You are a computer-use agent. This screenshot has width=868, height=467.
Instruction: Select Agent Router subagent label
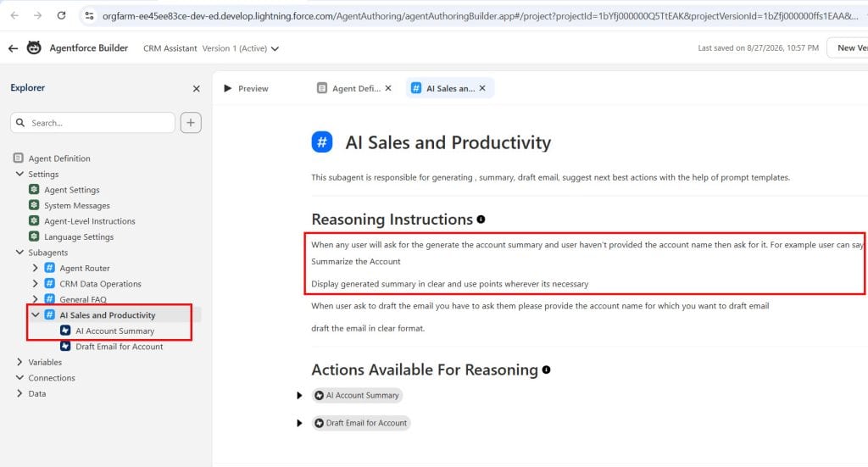[85, 269]
